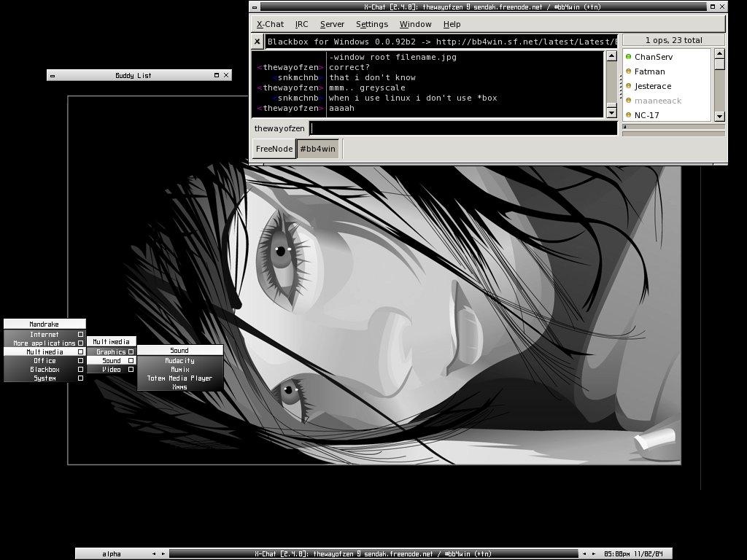Click the '1 ops, 23 total' label
Viewport: 747px width, 560px height.
pos(673,41)
